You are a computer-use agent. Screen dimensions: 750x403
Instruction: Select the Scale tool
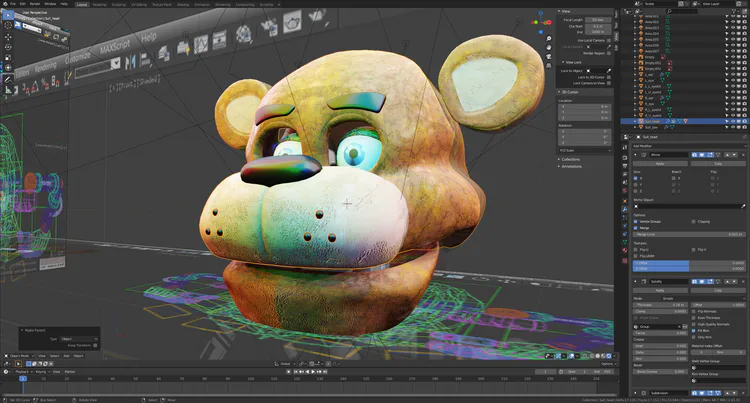coord(8,57)
